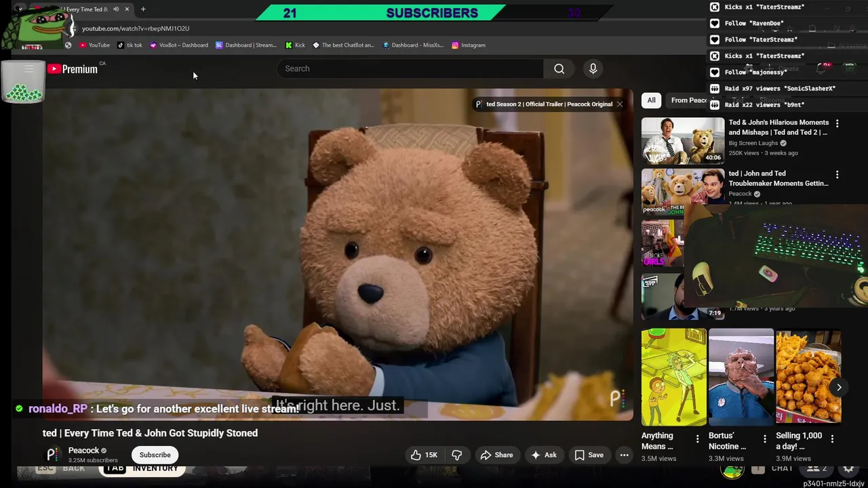Open more actions menu beside Save

[x=625, y=455]
